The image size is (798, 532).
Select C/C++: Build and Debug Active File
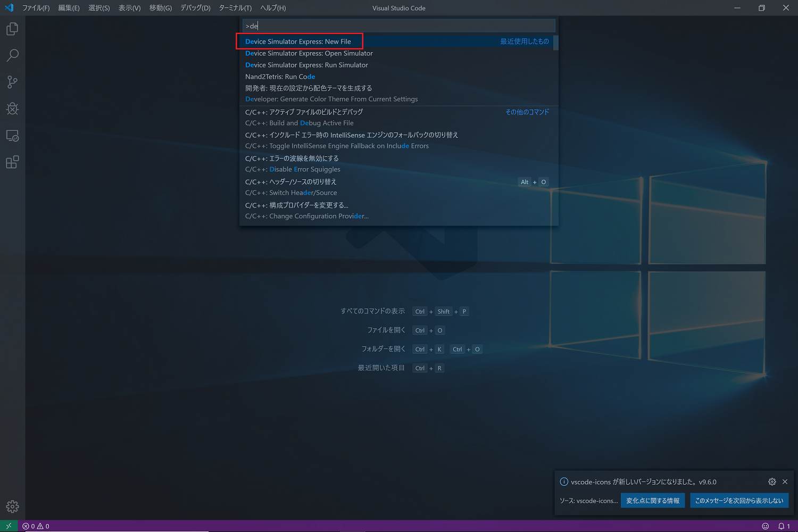(396, 118)
